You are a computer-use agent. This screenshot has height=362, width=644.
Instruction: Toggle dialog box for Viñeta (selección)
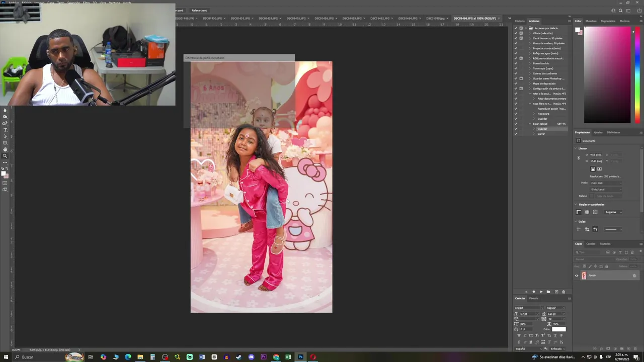click(521, 33)
